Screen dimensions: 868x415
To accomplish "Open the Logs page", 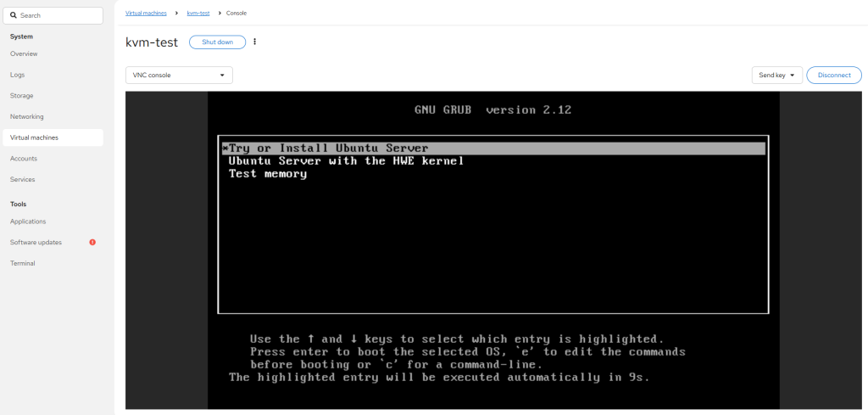I will [53, 75].
